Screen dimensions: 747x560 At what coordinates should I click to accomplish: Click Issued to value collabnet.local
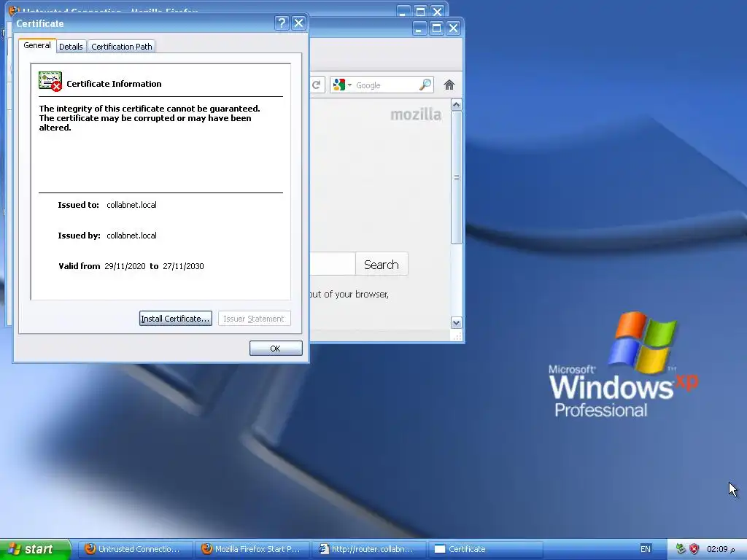tap(131, 205)
